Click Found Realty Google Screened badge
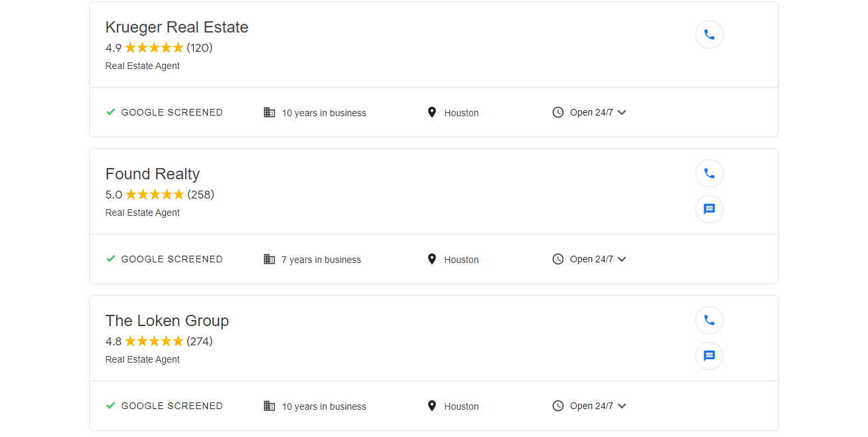The width and height of the screenshot is (868, 437). (165, 259)
